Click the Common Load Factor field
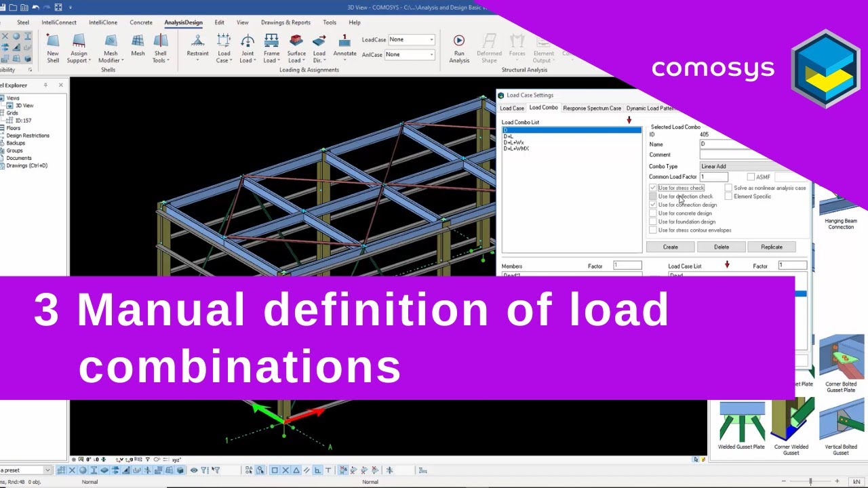 tap(713, 177)
